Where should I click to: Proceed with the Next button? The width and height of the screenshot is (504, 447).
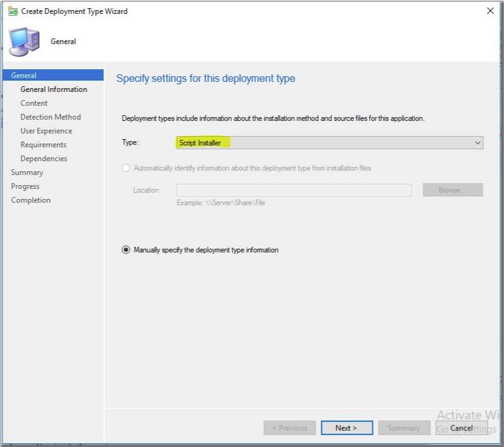pos(346,427)
